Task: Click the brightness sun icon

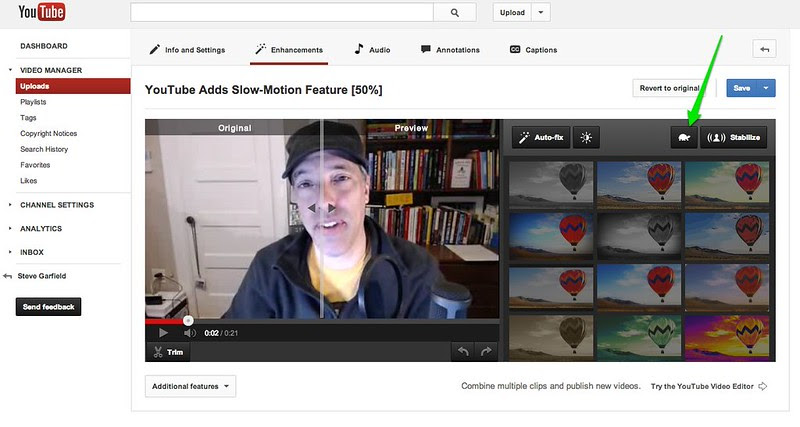Action: [586, 138]
